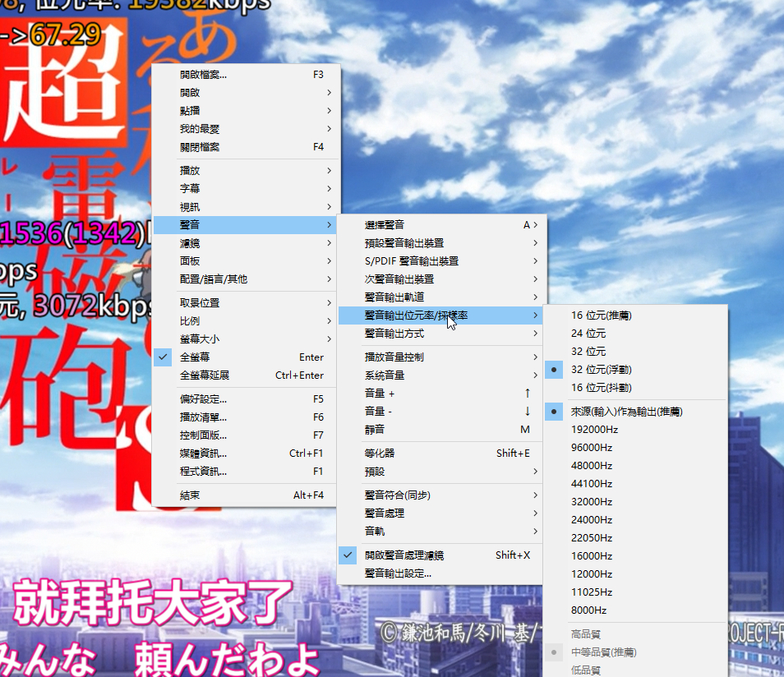Choose 音量 - to lower volume
Viewport: 784px width, 677px height.
click(x=441, y=412)
